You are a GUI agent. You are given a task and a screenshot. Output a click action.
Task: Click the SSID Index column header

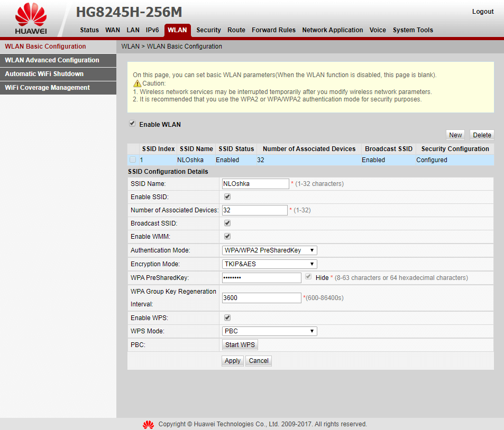click(158, 149)
